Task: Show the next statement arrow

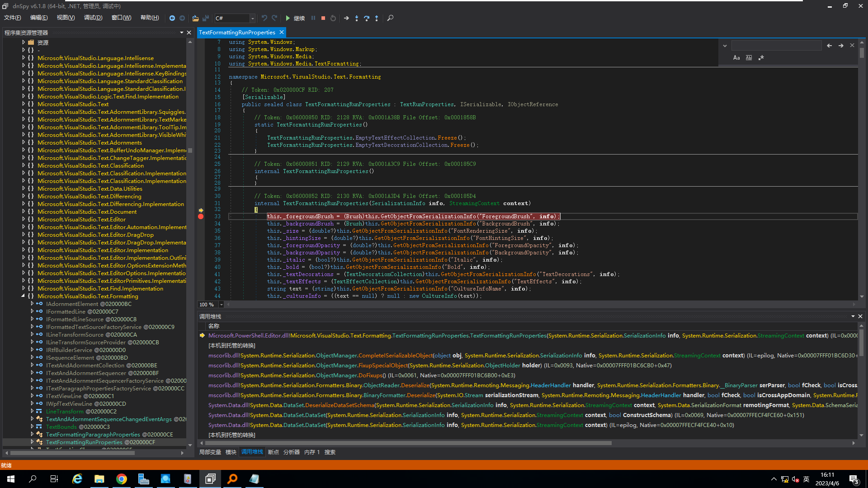Action: 346,18
